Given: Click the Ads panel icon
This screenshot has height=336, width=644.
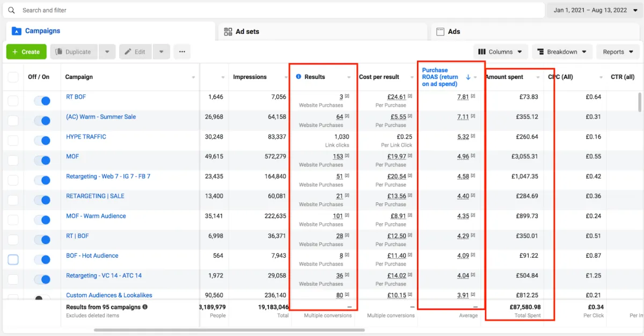Looking at the screenshot, I should click(x=440, y=32).
